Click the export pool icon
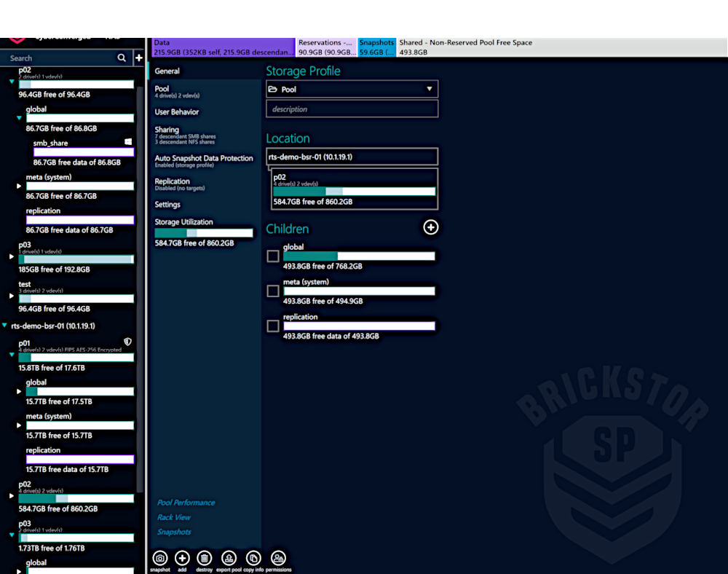The width and height of the screenshot is (728, 574). 229,558
